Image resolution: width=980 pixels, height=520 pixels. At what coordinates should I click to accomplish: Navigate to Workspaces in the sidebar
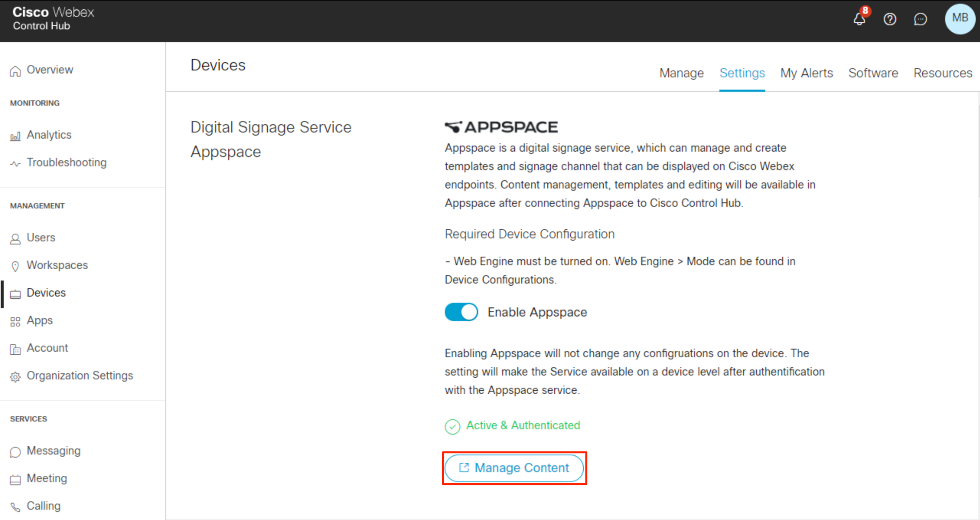pyautogui.click(x=57, y=265)
